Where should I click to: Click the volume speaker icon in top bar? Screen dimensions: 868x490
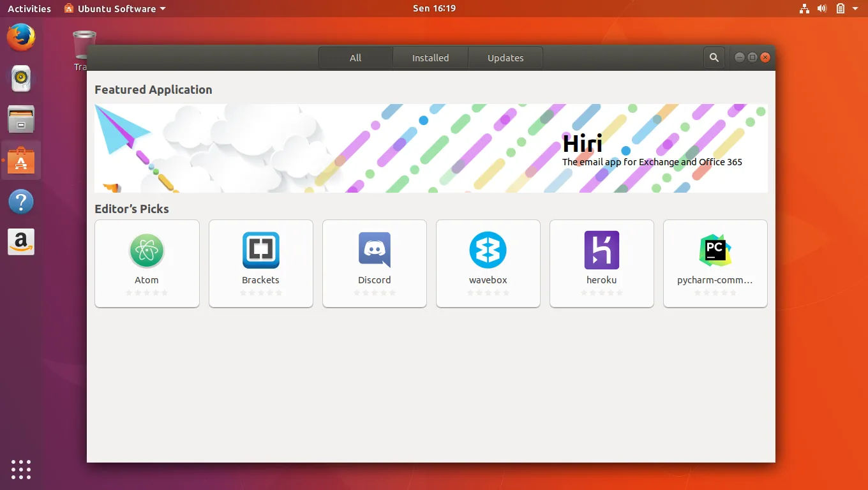pos(822,8)
